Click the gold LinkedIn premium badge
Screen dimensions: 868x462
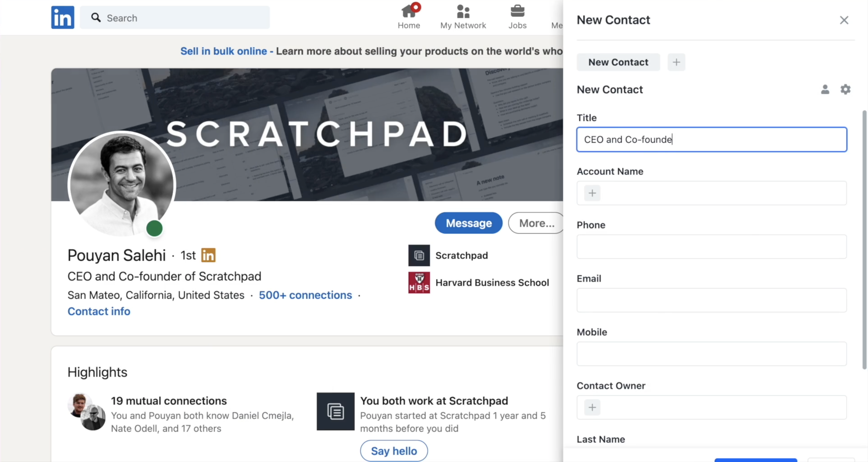[x=208, y=255]
